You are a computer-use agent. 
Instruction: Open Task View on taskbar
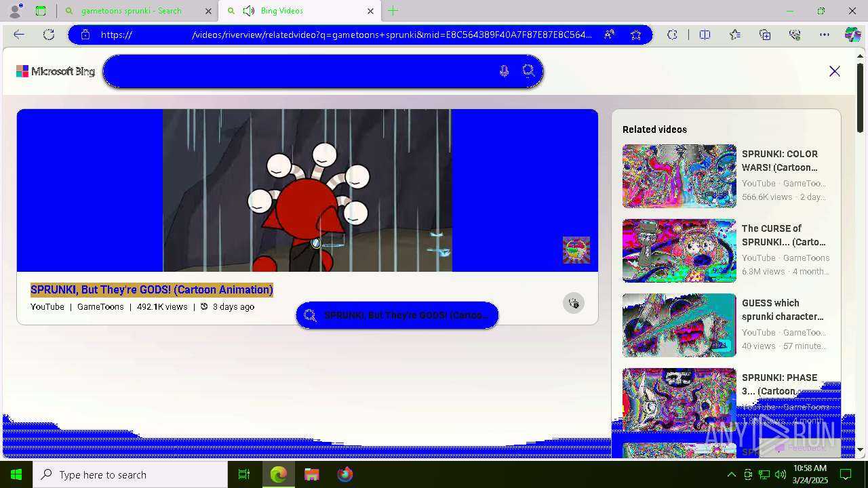[x=244, y=474]
